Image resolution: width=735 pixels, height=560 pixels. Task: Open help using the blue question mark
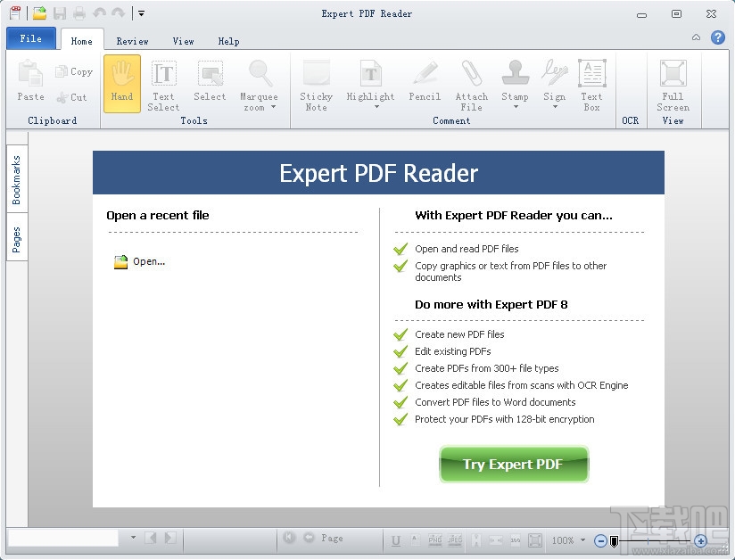(718, 37)
